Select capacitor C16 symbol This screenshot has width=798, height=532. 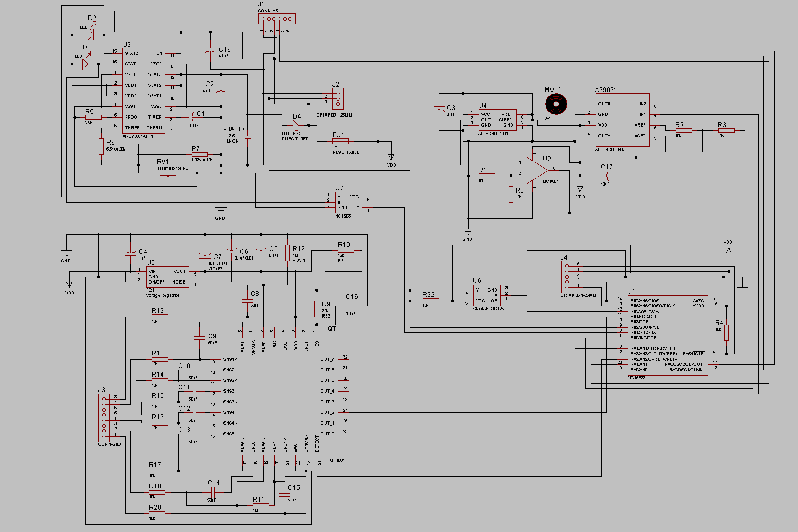[351, 306]
